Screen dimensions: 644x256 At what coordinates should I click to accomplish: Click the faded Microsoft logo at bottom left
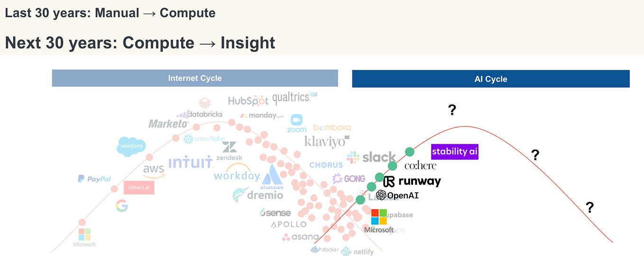[84, 237]
